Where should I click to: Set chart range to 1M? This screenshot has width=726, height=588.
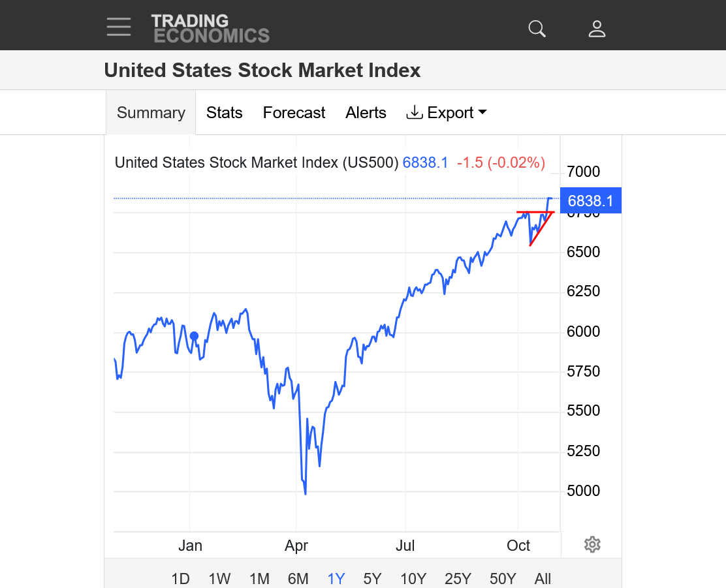click(x=259, y=578)
